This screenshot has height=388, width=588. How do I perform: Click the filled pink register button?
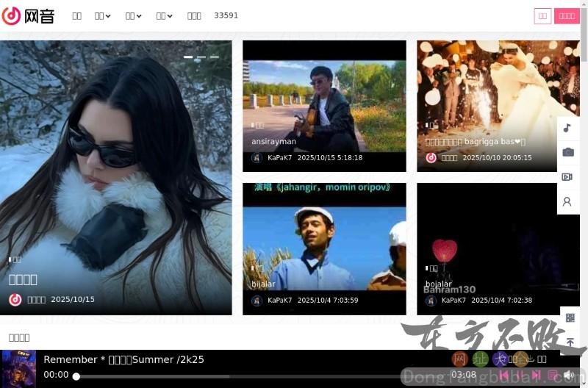point(567,16)
